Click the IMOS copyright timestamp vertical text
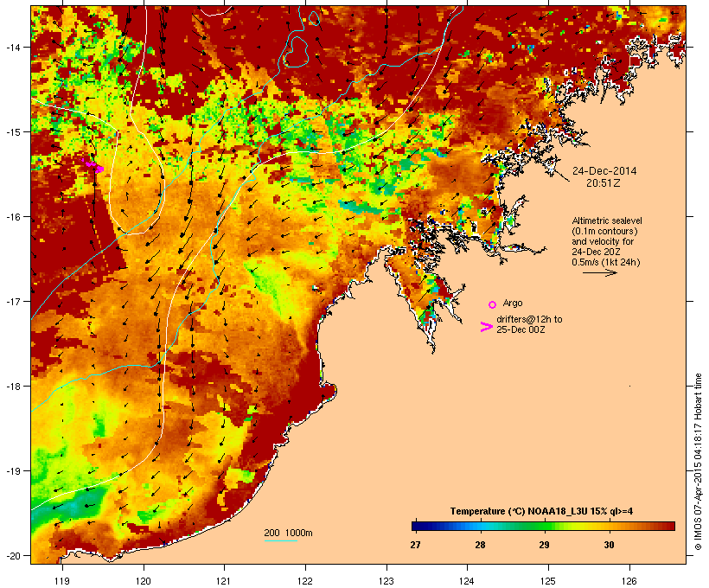Image resolution: width=709 pixels, height=588 pixels. [698, 462]
